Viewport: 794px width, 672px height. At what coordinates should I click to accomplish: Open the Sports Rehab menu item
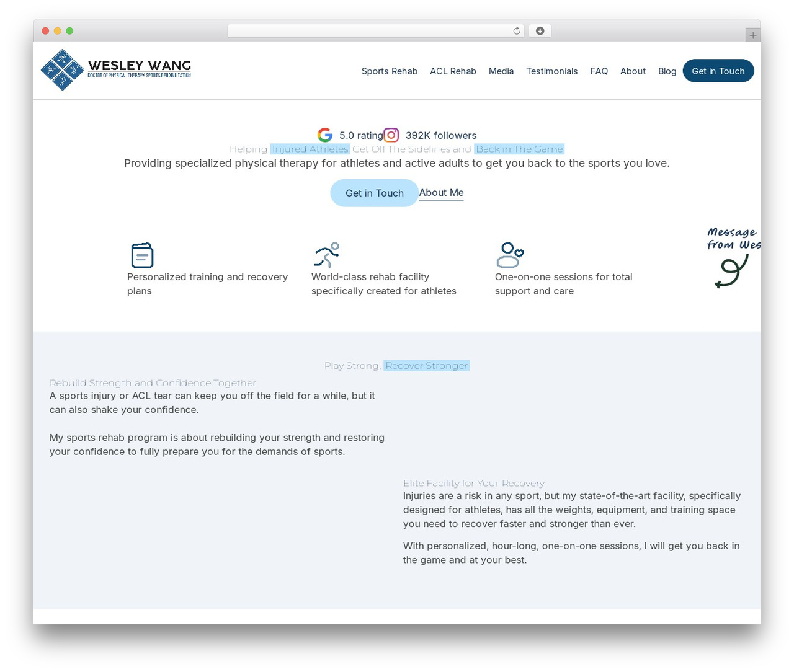[390, 71]
